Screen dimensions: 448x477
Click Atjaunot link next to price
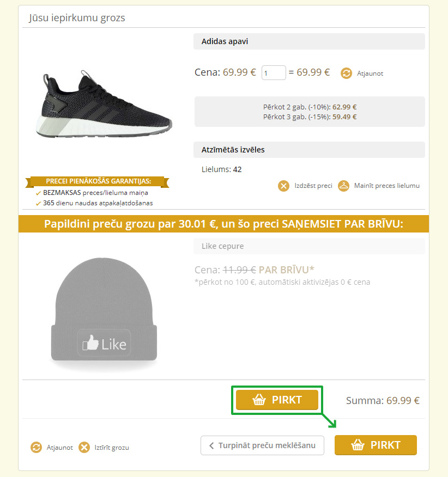pos(370,74)
